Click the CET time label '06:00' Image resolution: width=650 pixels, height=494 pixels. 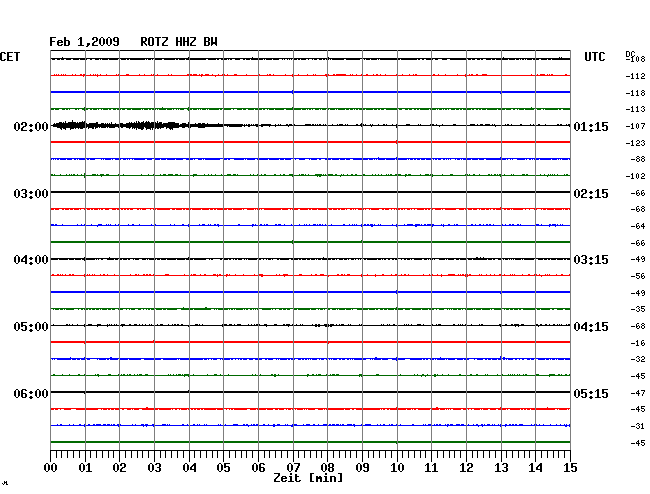pyautogui.click(x=31, y=393)
